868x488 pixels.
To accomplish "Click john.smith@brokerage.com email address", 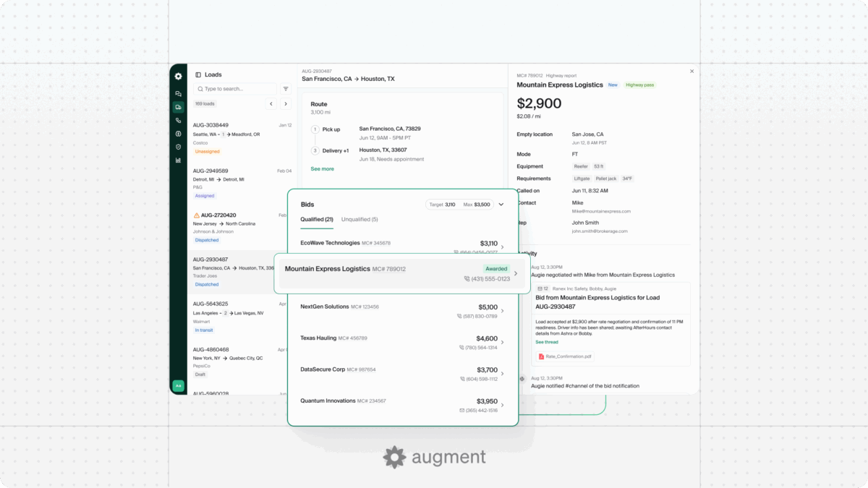I will point(600,231).
